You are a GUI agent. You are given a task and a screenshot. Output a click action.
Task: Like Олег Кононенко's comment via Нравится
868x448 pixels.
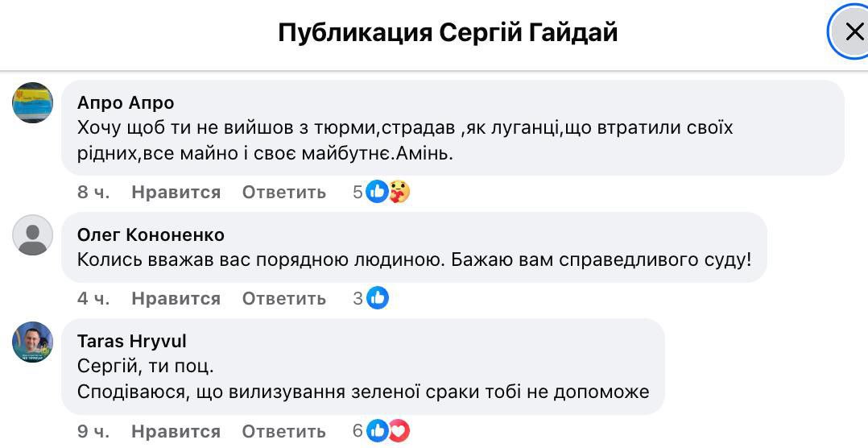click(x=176, y=299)
